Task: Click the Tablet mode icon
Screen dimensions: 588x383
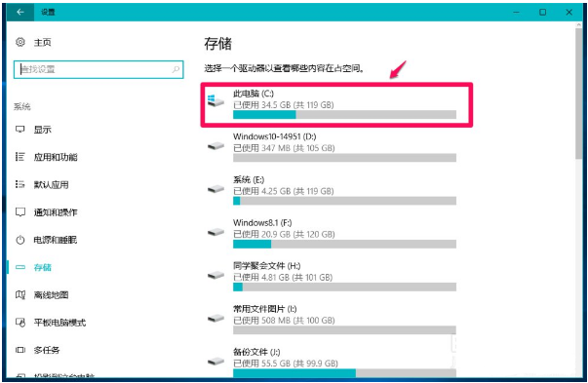Action: [20, 323]
